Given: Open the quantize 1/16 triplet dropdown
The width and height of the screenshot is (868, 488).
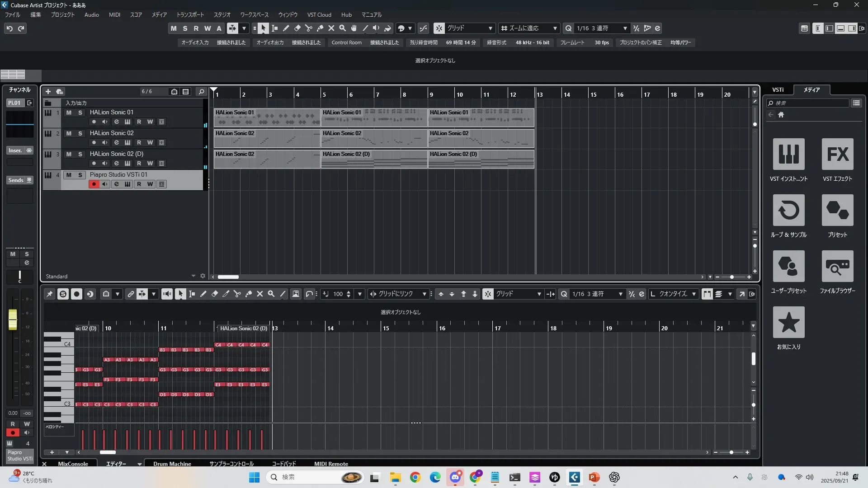Looking at the screenshot, I should [625, 28].
